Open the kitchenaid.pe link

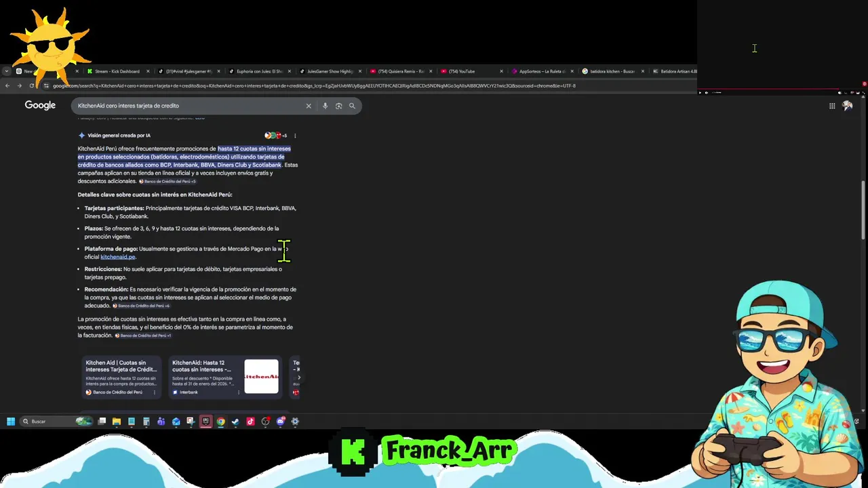coord(118,257)
